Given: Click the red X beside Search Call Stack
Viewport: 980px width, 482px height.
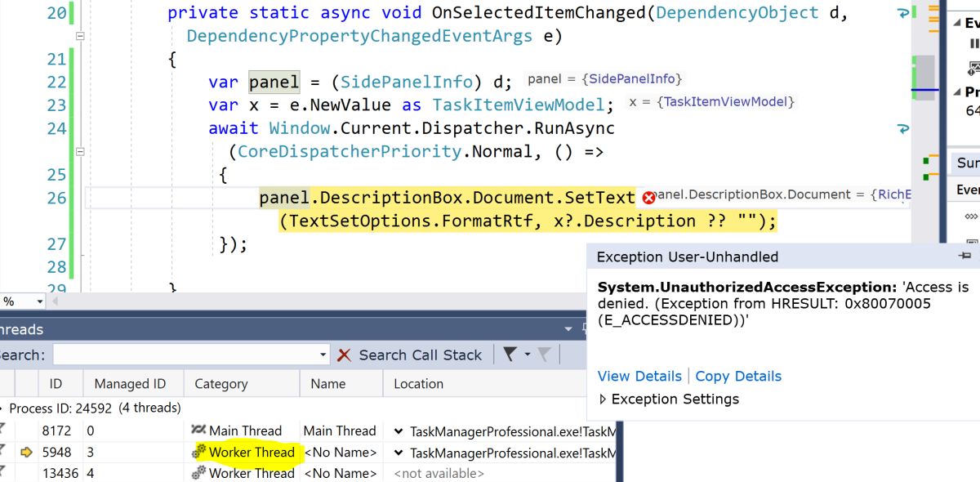Looking at the screenshot, I should click(344, 355).
